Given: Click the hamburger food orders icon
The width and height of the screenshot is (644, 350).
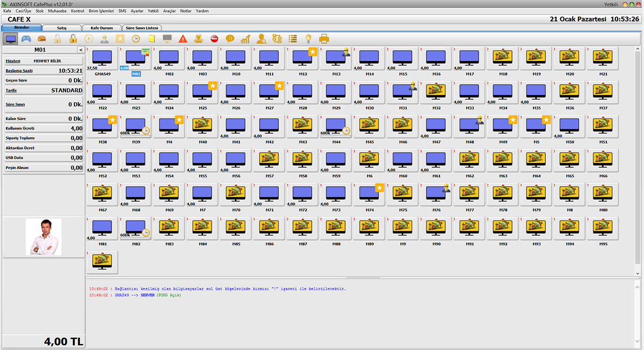Looking at the screenshot, I should [x=42, y=39].
